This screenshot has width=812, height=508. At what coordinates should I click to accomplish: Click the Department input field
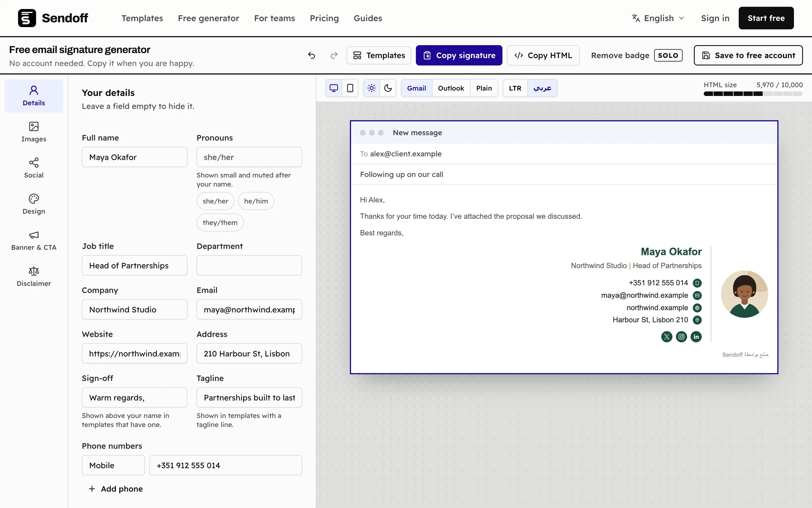tap(249, 265)
